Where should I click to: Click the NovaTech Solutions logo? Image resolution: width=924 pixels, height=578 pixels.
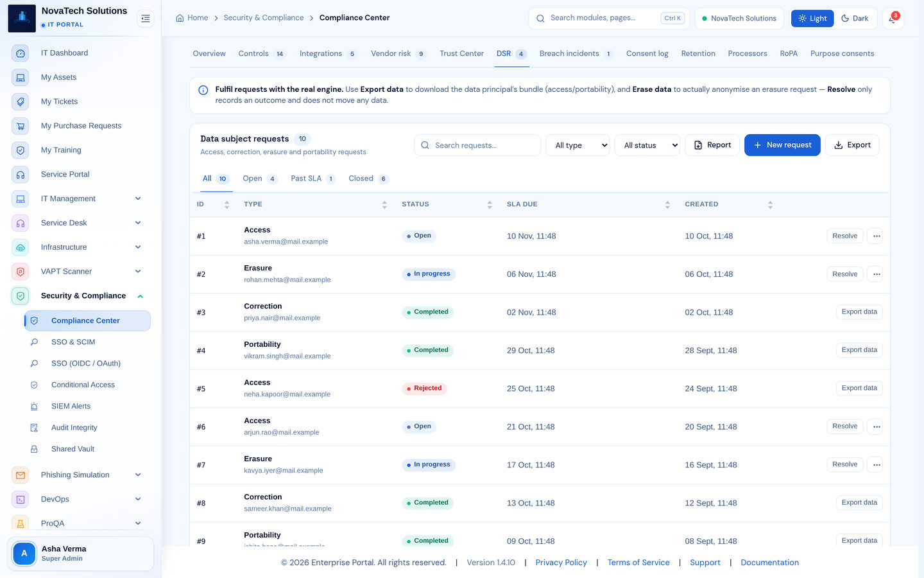[x=22, y=18]
